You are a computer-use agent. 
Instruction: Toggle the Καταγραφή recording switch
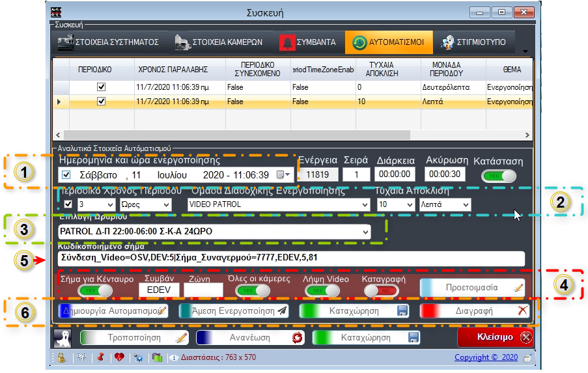(379, 290)
